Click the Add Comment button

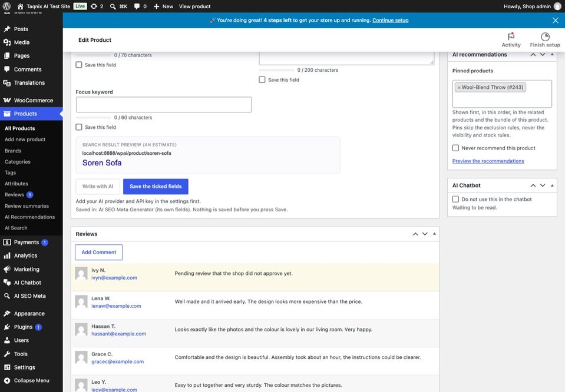point(99,253)
